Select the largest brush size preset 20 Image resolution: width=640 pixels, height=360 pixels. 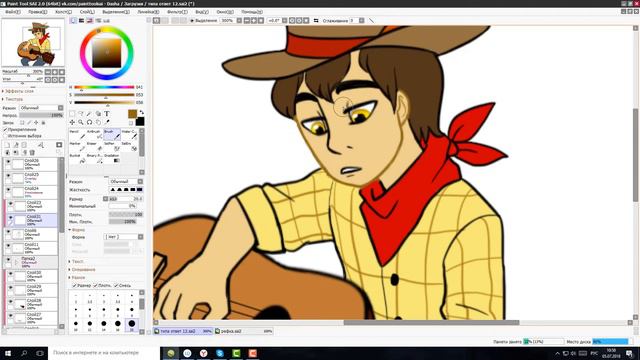(x=132, y=324)
